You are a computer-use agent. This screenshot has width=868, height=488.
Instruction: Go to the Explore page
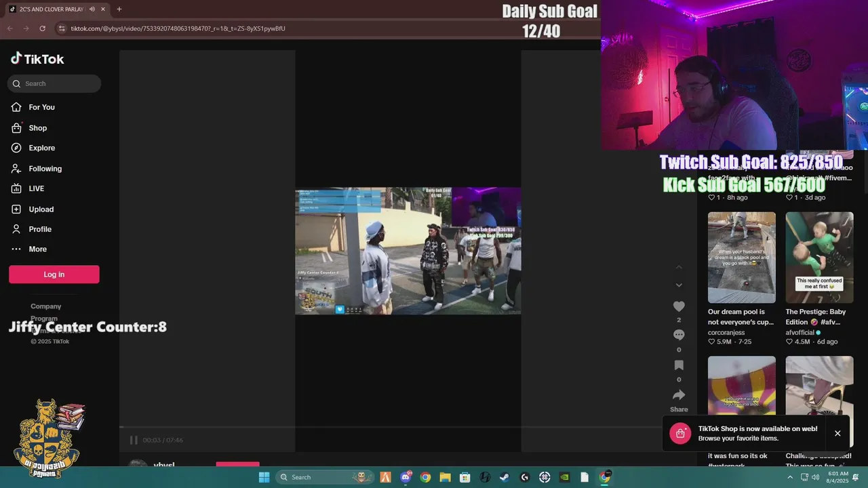(x=33, y=148)
